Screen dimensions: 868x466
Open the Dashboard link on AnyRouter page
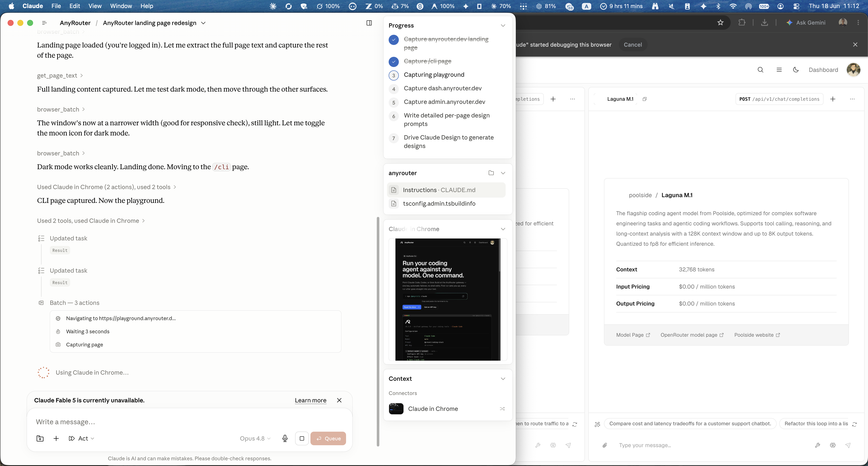point(823,70)
